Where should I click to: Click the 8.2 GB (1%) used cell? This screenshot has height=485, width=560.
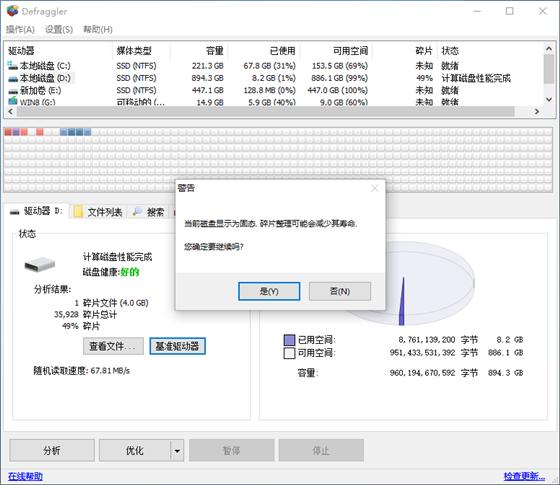pyautogui.click(x=274, y=78)
